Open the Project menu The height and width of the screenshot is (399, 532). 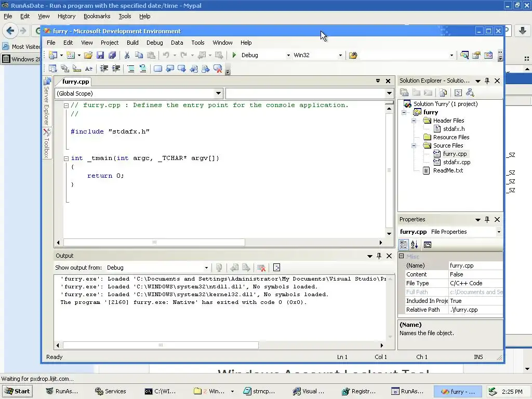point(110,43)
